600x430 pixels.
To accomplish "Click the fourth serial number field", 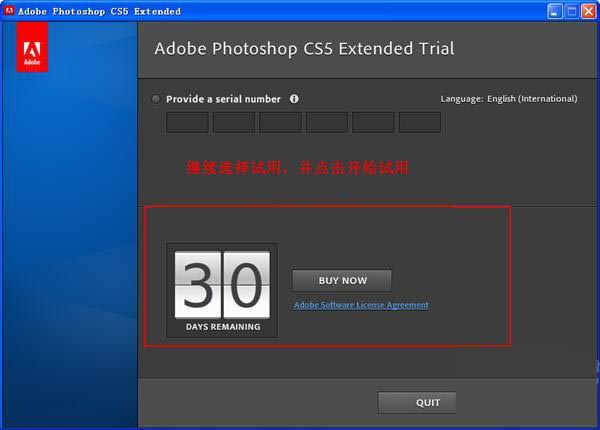I will coord(327,122).
